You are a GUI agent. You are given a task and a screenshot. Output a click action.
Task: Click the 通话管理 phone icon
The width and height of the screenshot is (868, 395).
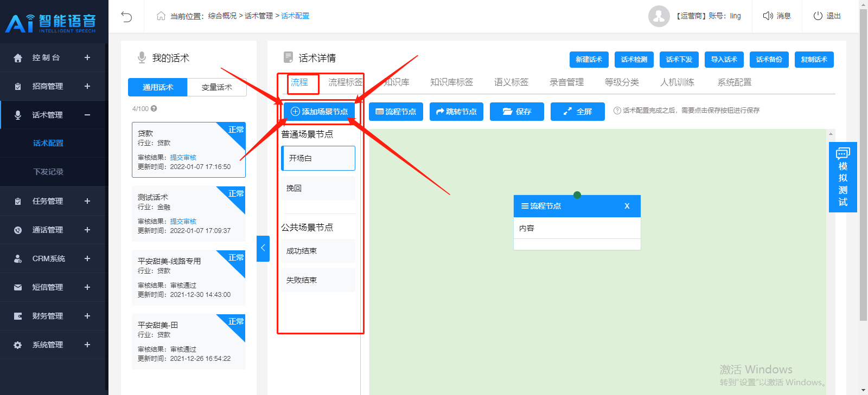[x=18, y=230]
